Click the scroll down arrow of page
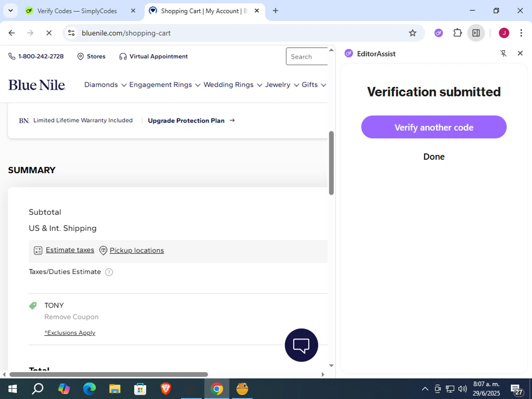Screen dimensions: 532x399 (x=331, y=365)
